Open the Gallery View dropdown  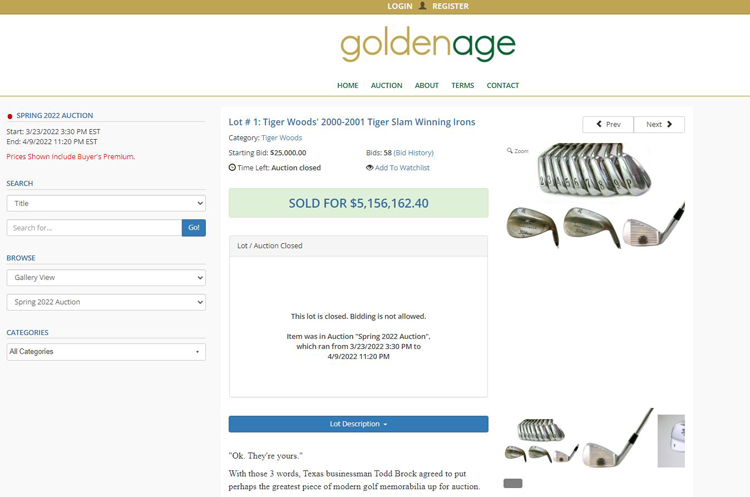click(x=106, y=277)
